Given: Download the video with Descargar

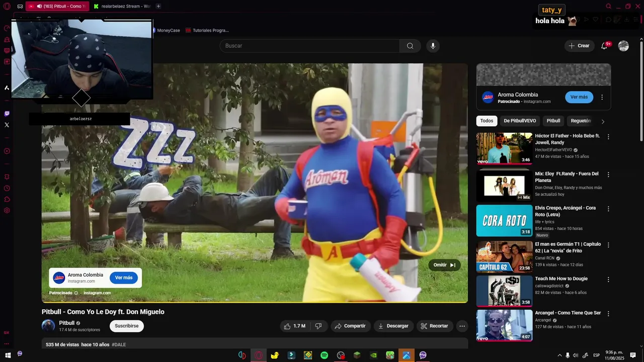Looking at the screenshot, I should pyautogui.click(x=393, y=326).
